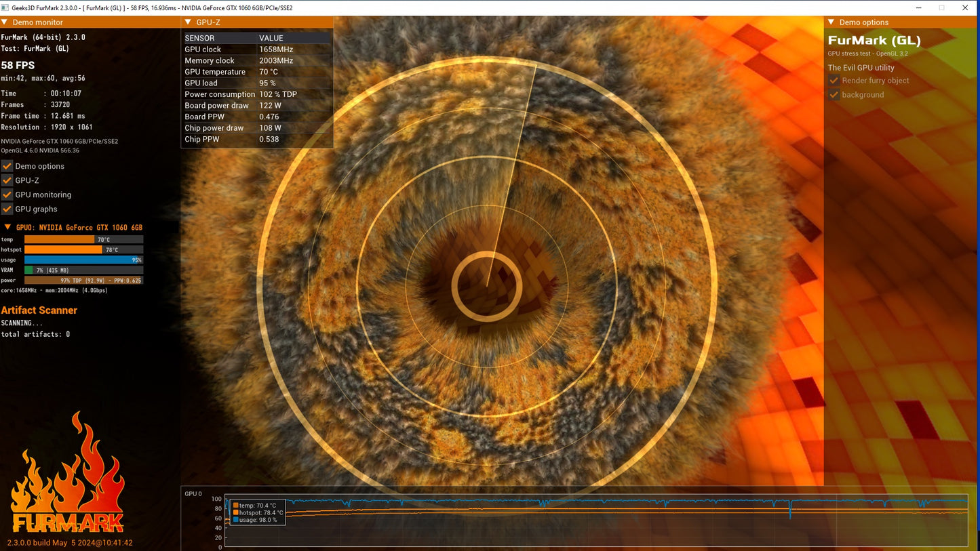
Task: Click Board PPW 0.476 value
Action: pyautogui.click(x=269, y=117)
